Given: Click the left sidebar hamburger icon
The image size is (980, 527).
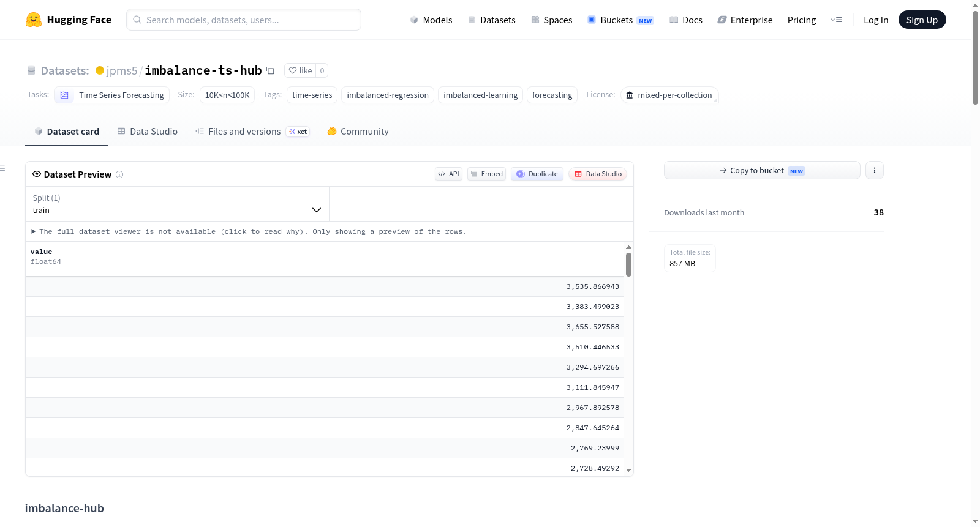Looking at the screenshot, I should 2,168.
